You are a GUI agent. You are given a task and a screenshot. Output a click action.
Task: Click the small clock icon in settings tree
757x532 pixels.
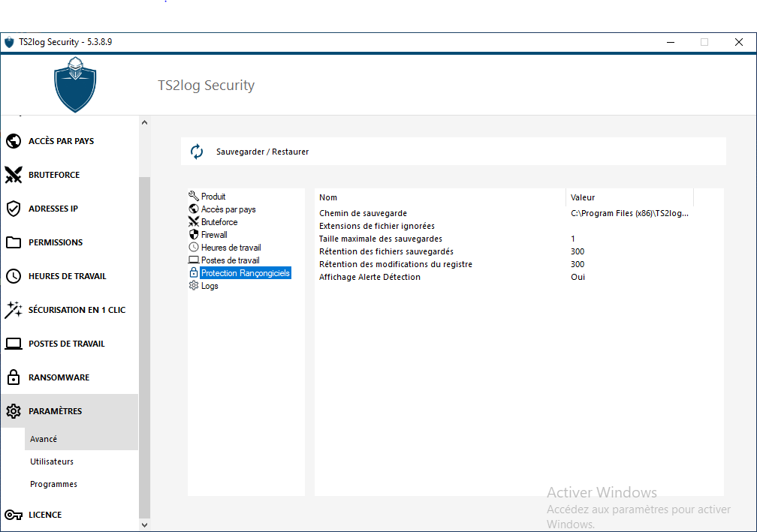click(194, 247)
